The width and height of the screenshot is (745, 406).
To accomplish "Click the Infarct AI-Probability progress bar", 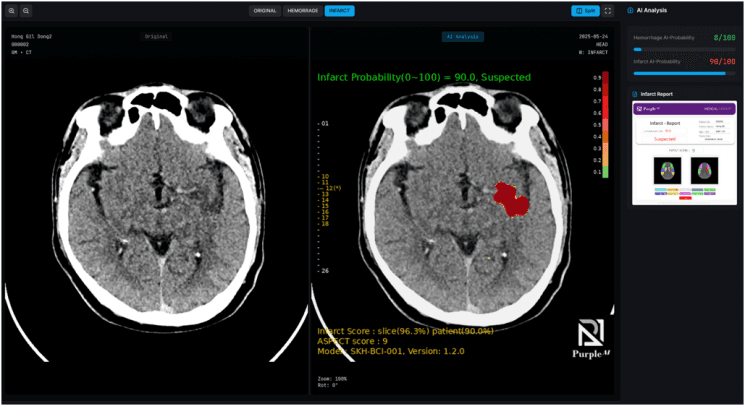I will pyautogui.click(x=684, y=74).
